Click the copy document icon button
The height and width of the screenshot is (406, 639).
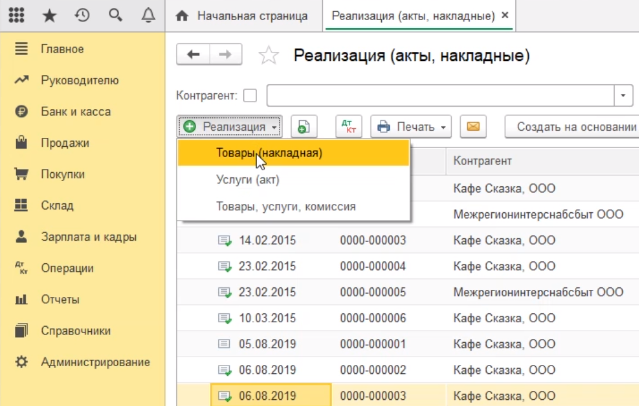tap(304, 127)
